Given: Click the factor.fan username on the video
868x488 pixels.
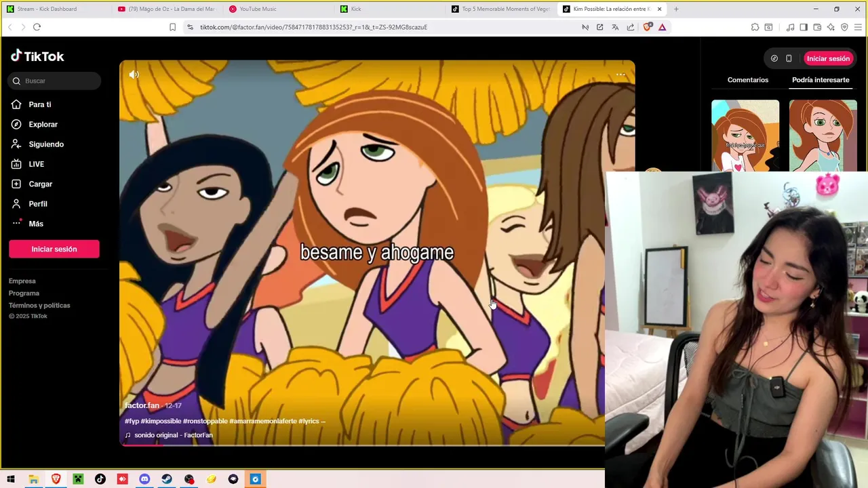Looking at the screenshot, I should point(142,405).
